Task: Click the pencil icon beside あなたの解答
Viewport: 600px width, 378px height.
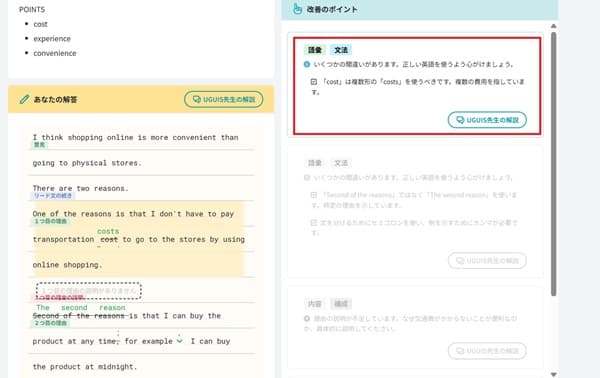Action: tap(24, 99)
